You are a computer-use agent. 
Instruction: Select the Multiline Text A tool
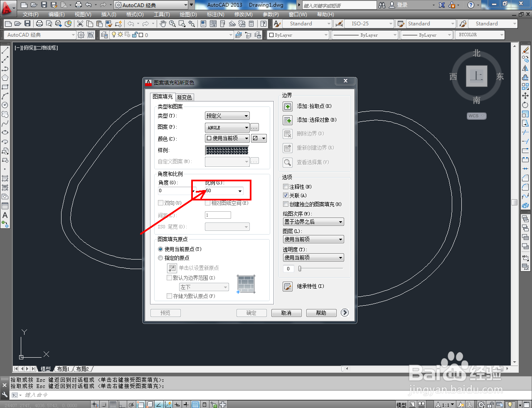click(5, 215)
